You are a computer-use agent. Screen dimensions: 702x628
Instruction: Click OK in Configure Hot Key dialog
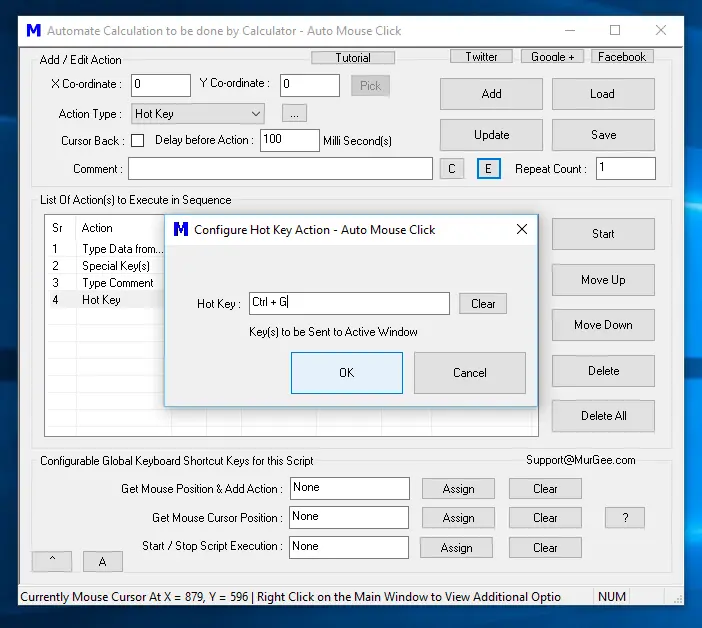pos(346,373)
